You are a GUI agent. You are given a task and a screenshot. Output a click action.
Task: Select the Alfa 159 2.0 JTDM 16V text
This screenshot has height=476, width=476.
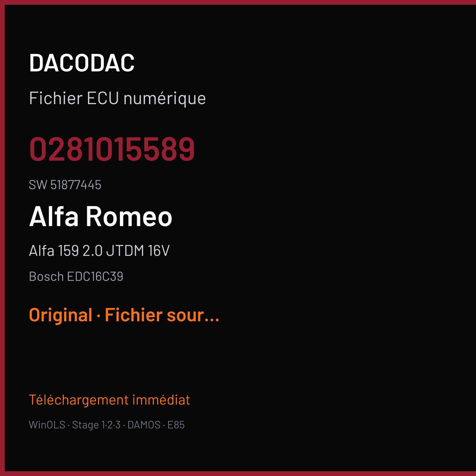tap(99, 250)
